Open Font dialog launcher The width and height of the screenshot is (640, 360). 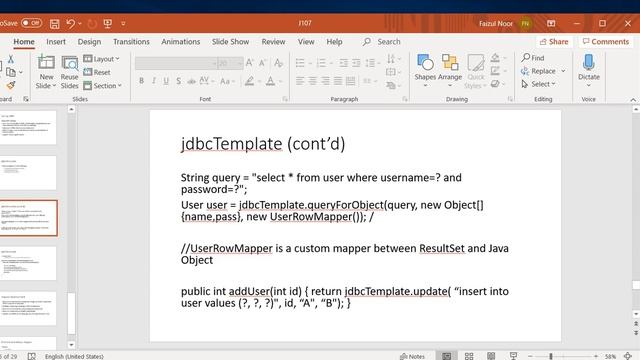(x=285, y=99)
